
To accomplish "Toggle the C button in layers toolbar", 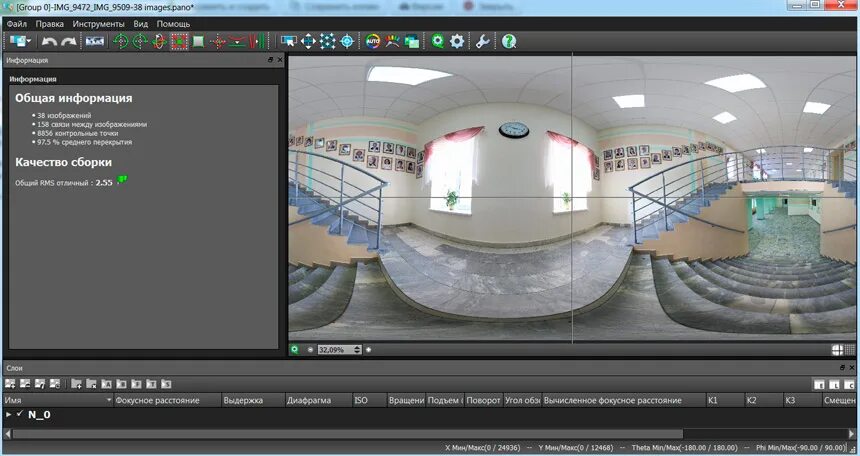I will tap(849, 385).
